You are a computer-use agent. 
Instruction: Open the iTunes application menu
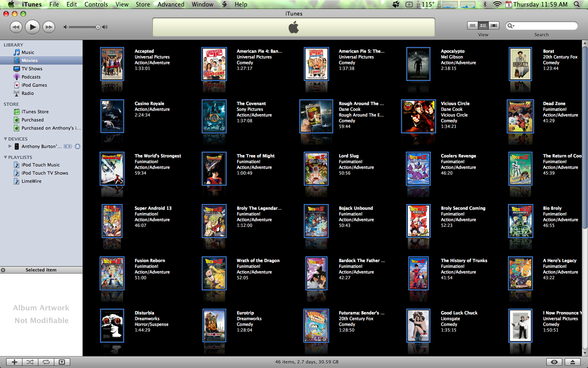(32, 4)
